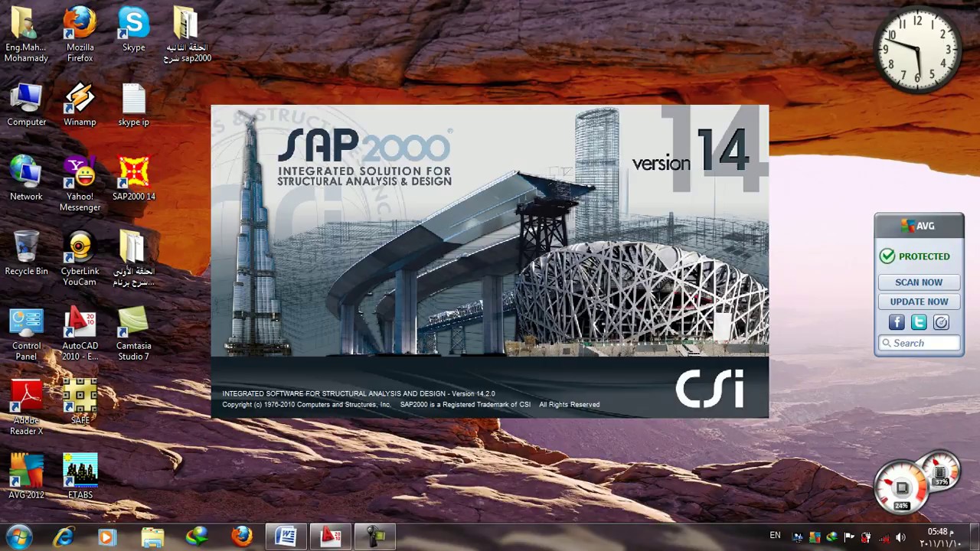Switch to the Word taskbar window
The image size is (980, 551).
tap(286, 536)
